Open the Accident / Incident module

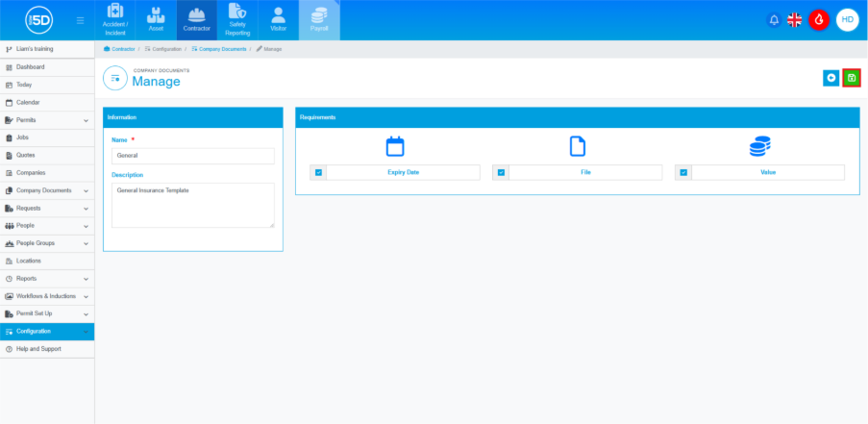coord(115,20)
